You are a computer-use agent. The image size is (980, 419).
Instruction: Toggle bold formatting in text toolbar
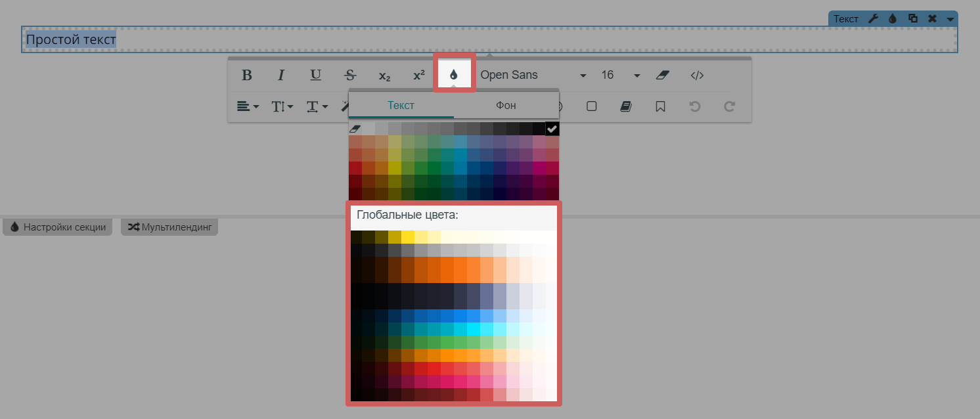pyautogui.click(x=247, y=75)
